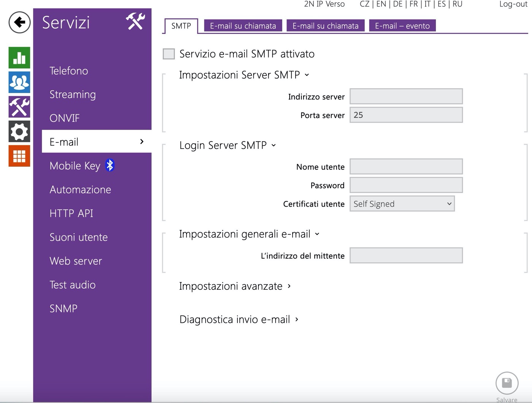Click the Servizi heading text

(x=66, y=22)
